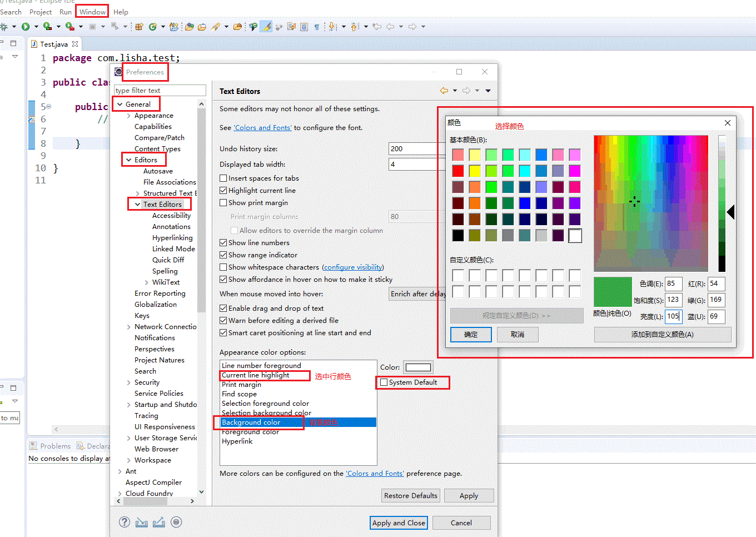This screenshot has height=537, width=756.
Task: Click the 确定 button in color dialog
Action: tap(471, 335)
